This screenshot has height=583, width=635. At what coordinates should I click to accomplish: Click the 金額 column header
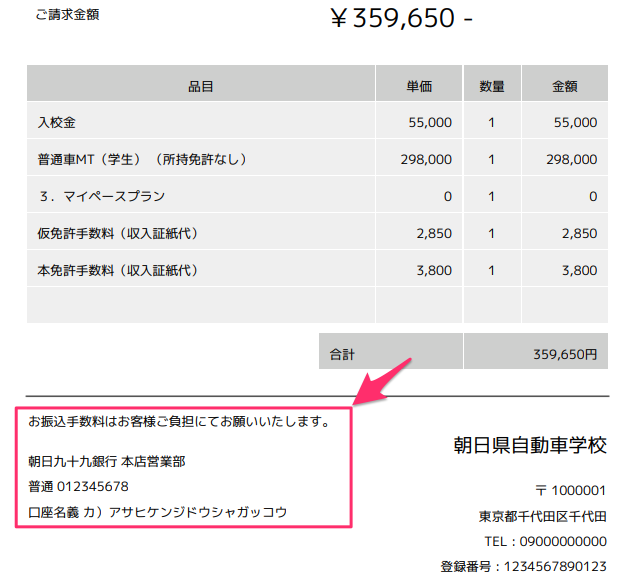(564, 86)
